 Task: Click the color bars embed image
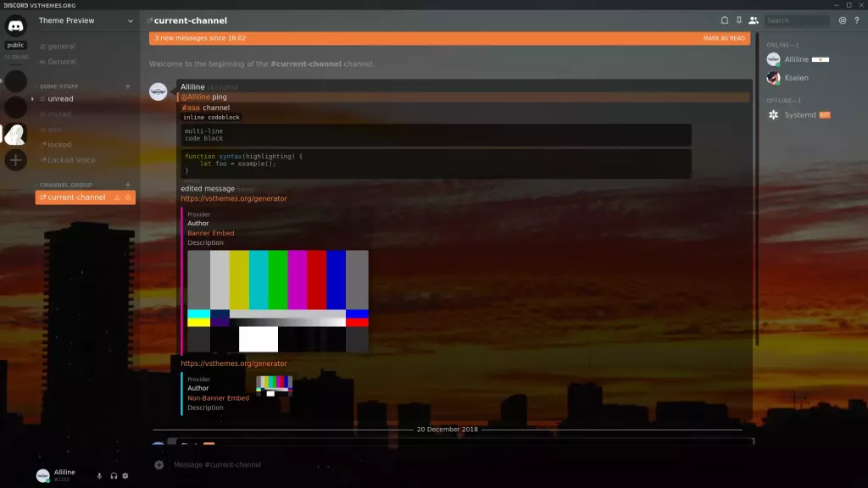coord(277,301)
